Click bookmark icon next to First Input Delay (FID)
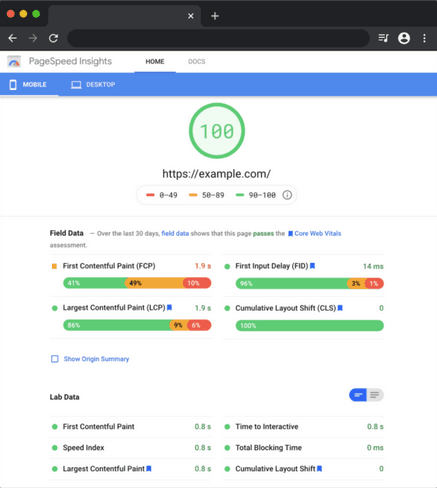The image size is (437, 488). point(312,266)
